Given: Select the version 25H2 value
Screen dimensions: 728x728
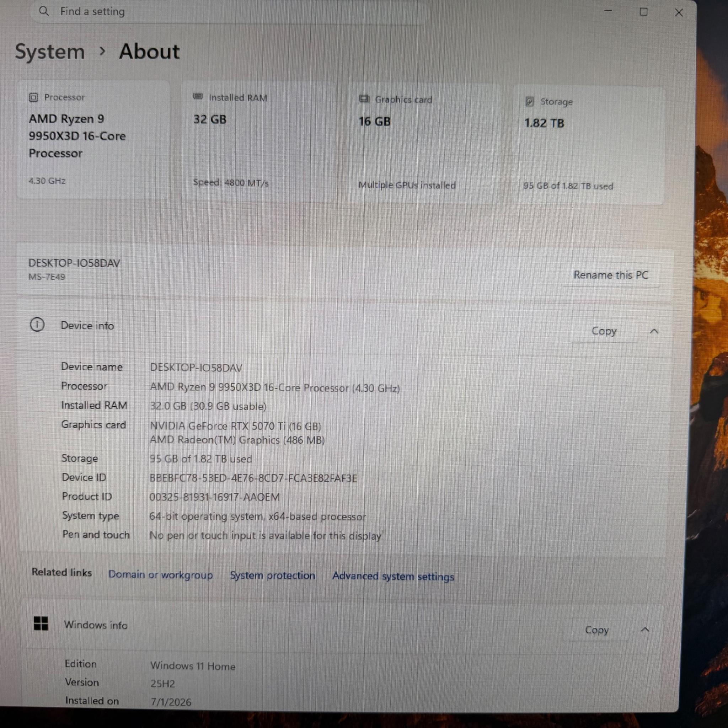Looking at the screenshot, I should pos(163,684).
